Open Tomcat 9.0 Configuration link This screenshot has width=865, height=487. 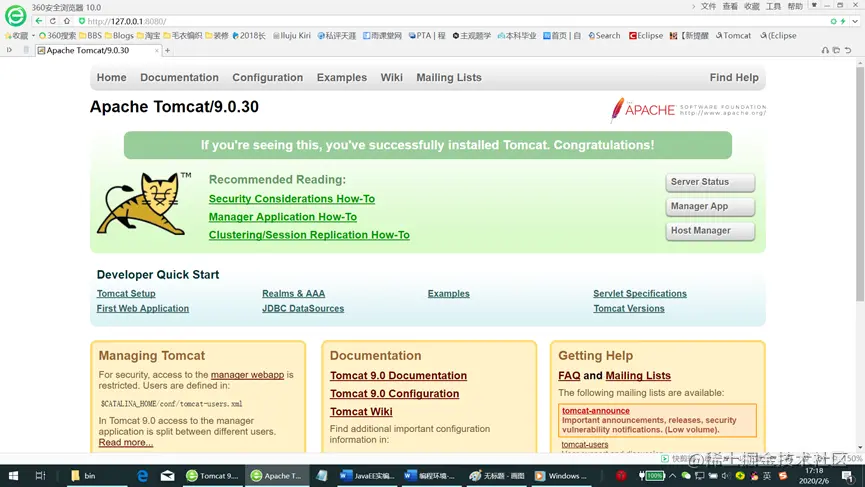click(394, 394)
